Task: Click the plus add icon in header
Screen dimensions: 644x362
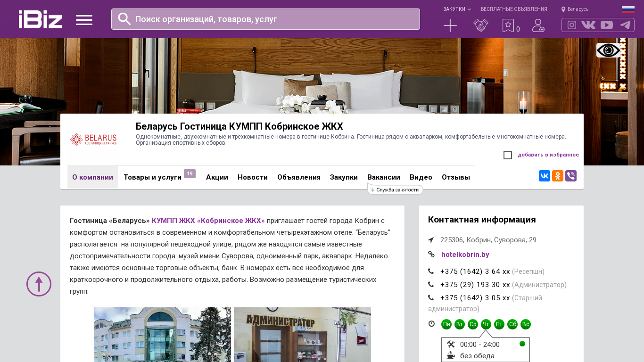Action: [x=450, y=25]
